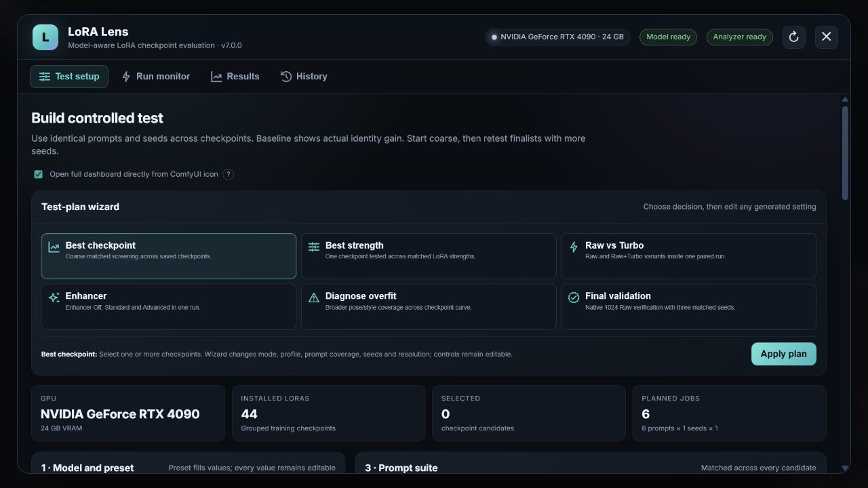Click the refresh icon button in header
868x488 pixels.
(x=794, y=37)
